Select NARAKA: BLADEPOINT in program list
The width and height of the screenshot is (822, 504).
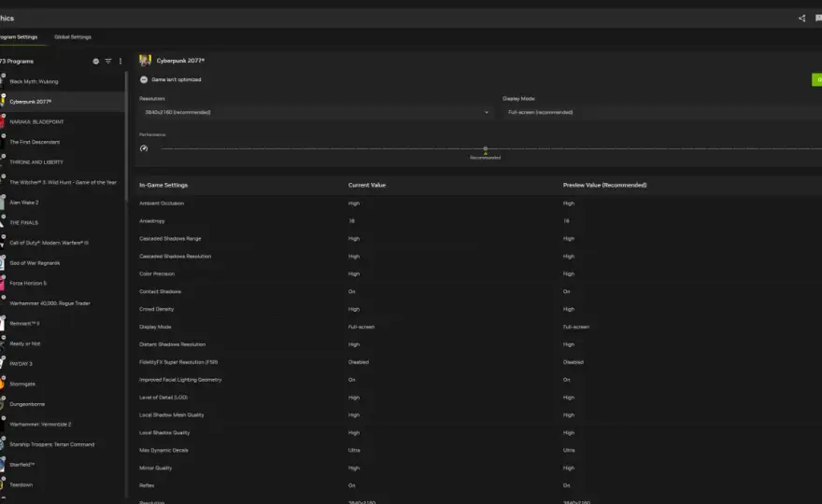click(63, 122)
